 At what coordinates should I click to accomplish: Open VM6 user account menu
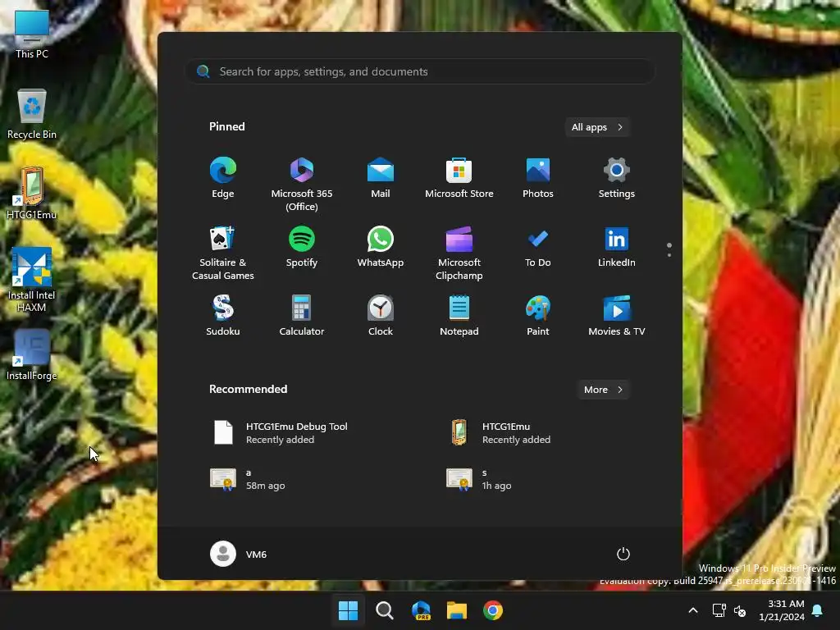pyautogui.click(x=239, y=554)
